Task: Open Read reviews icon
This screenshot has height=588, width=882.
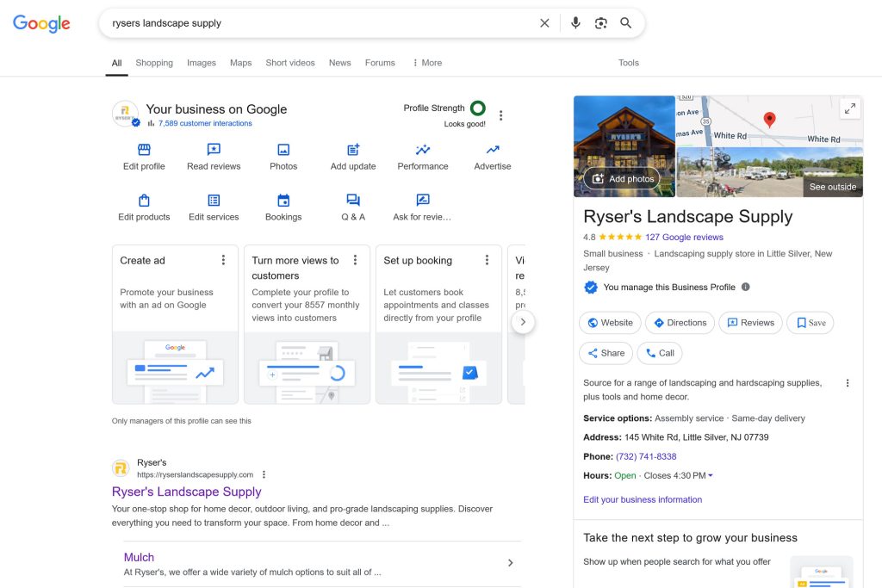Action: tap(214, 150)
